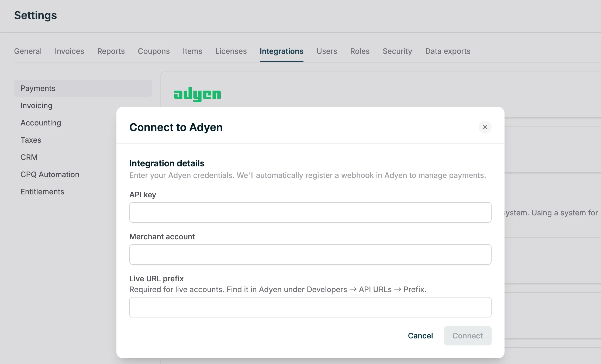
Task: View the Licenses tab
Action: tap(231, 51)
